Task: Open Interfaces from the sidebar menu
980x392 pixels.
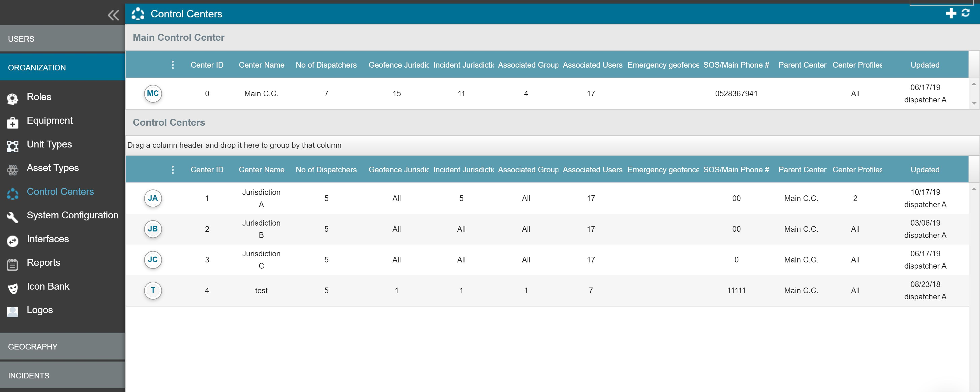Action: tap(48, 239)
